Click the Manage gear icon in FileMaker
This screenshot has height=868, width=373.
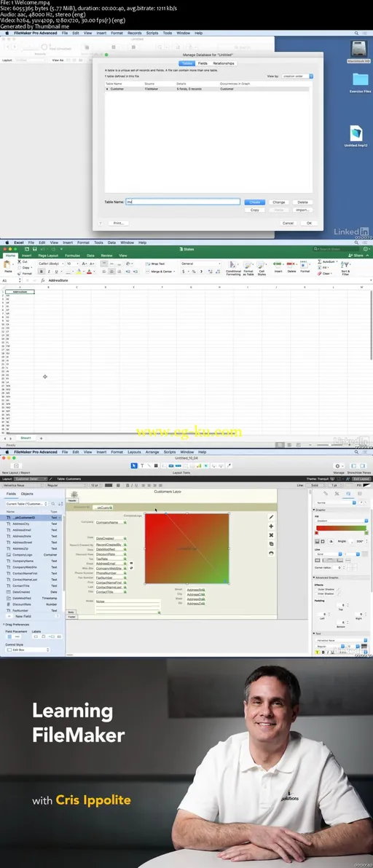(339, 466)
